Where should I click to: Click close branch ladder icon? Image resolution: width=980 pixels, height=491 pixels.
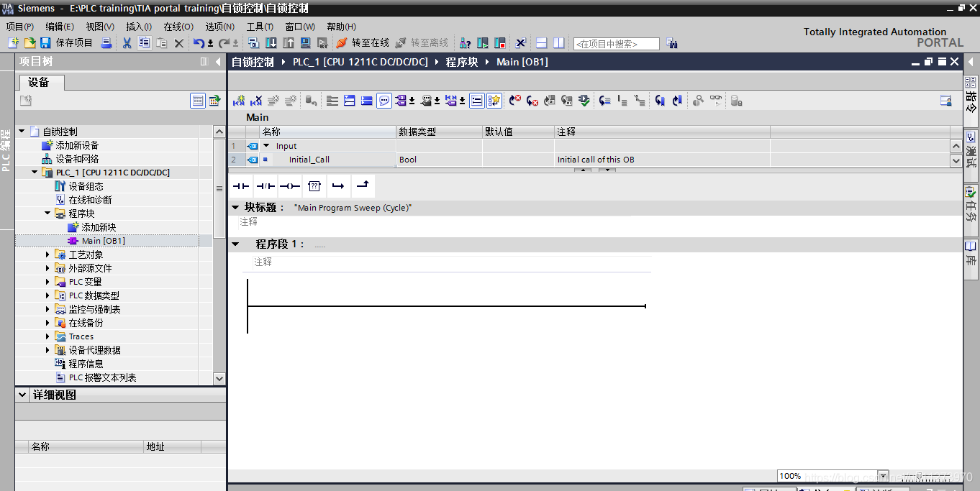point(363,186)
